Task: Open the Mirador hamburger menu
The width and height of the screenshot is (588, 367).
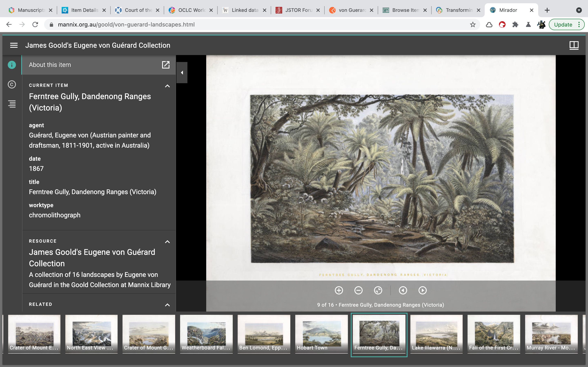Action: click(x=14, y=45)
